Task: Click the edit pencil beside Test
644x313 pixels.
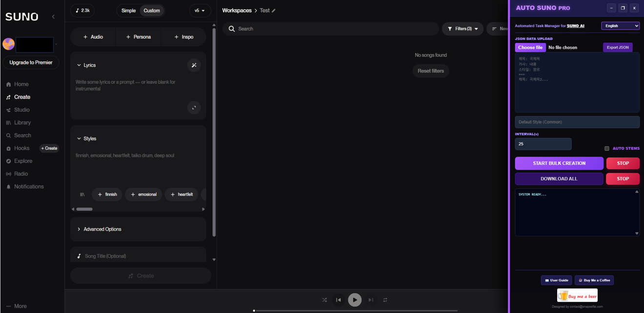Action: coord(274,11)
